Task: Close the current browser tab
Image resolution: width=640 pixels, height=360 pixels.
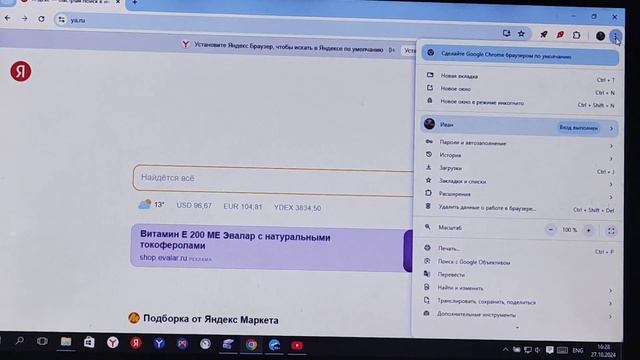Action: click(118, 2)
